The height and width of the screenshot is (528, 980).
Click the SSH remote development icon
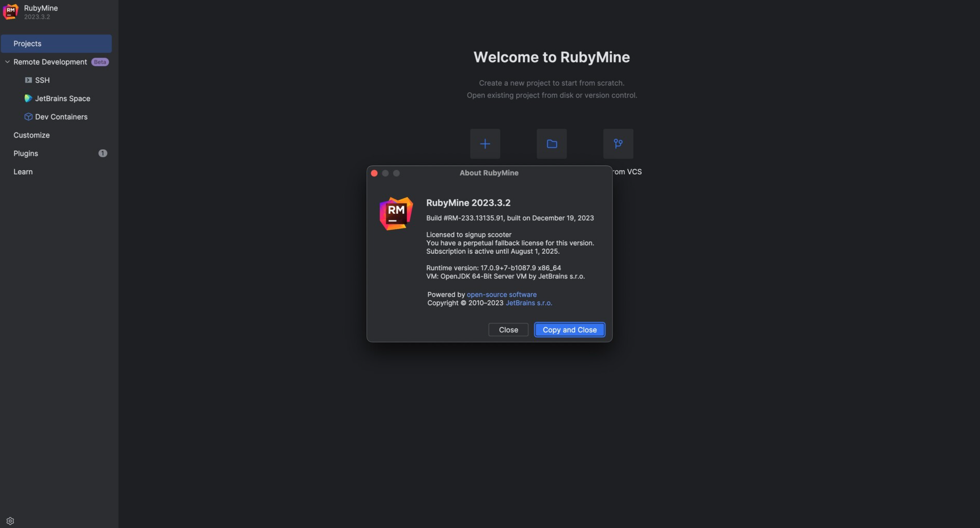pyautogui.click(x=28, y=80)
